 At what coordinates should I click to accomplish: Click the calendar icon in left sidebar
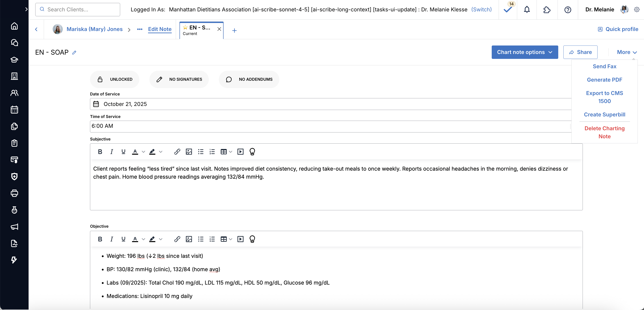14,110
